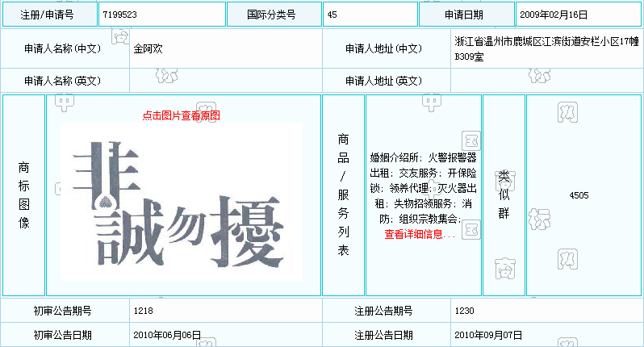Click the '商标图像' vertical label
The height and width of the screenshot is (347, 644).
coord(23,194)
